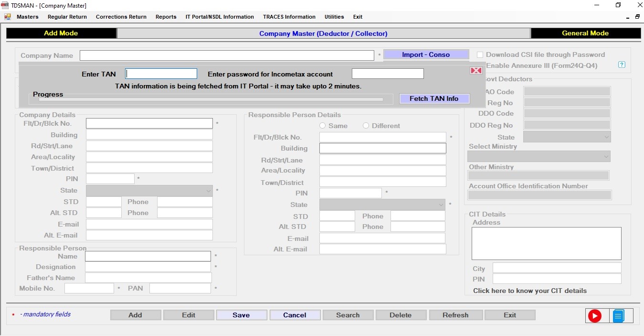
Task: Restore the Company Master child window in menu bar
Action: pos(637,17)
